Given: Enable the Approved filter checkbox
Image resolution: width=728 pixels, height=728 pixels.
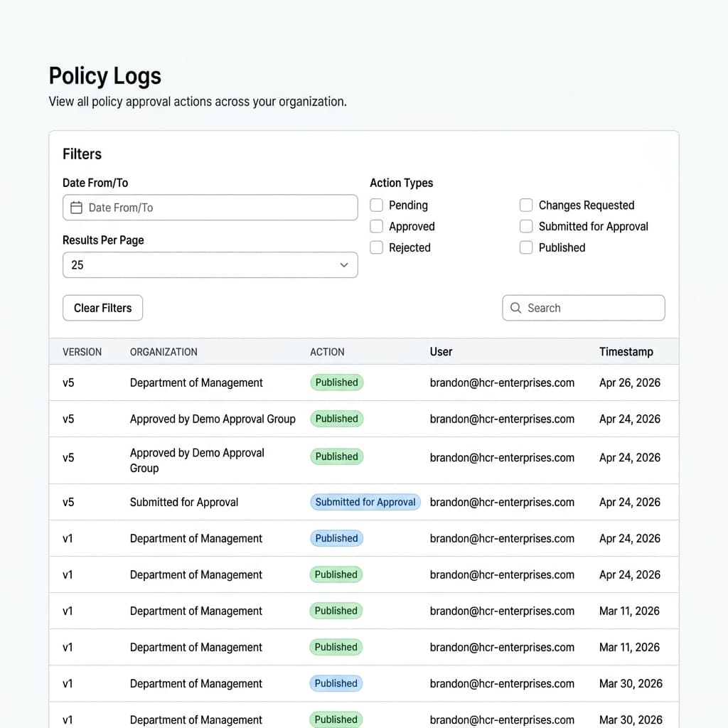Looking at the screenshot, I should pos(375,226).
